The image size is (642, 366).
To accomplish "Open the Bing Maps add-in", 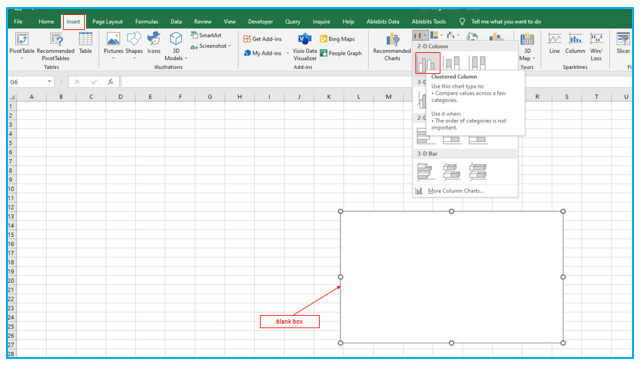I will point(337,39).
